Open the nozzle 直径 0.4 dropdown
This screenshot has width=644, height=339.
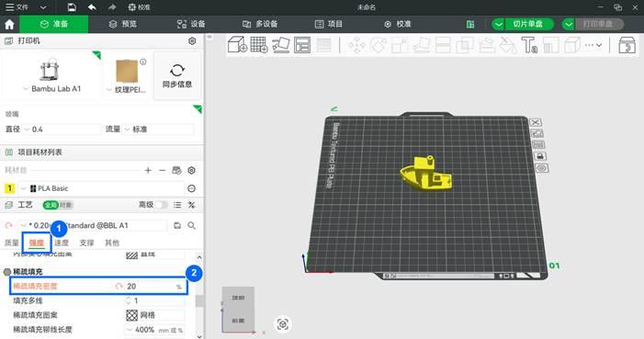point(62,130)
